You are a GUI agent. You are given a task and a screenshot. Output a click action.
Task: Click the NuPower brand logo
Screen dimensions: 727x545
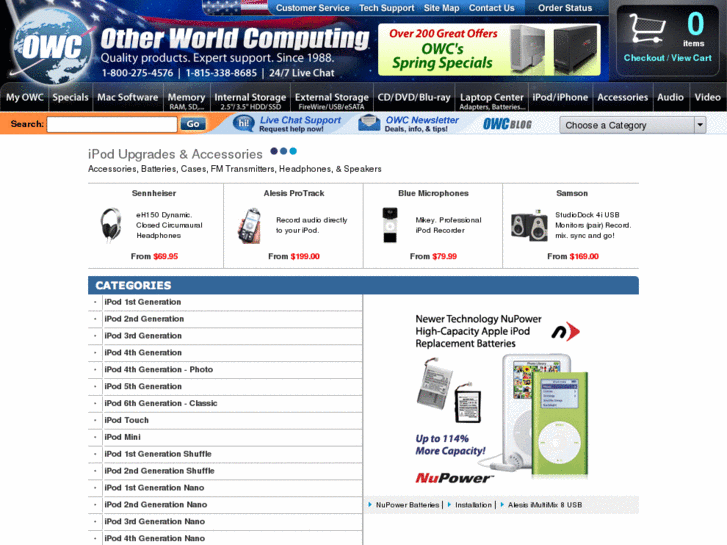454,478
